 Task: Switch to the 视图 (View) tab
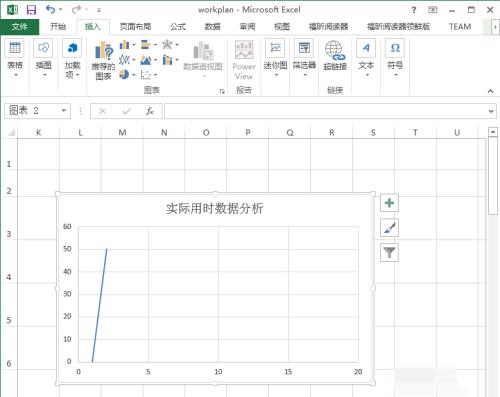tap(282, 27)
